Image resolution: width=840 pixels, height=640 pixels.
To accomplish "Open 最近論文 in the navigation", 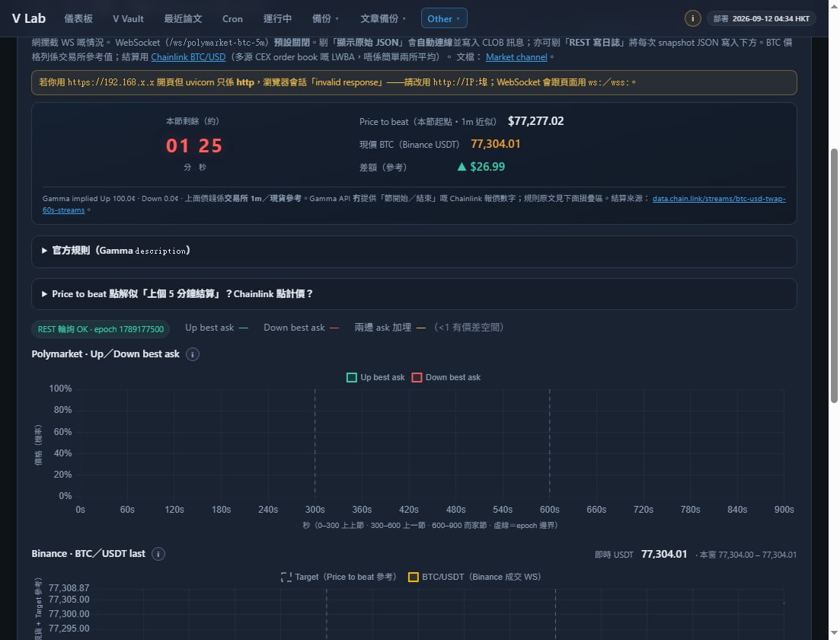I will (x=183, y=19).
